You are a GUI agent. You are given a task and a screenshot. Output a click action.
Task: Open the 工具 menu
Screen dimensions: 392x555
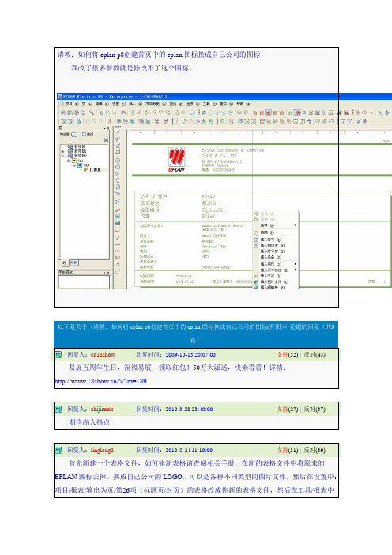209,104
